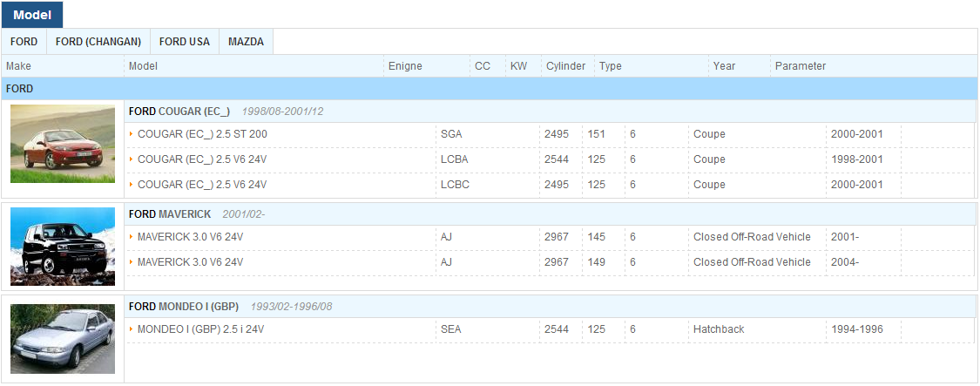Click Hatchback type cell

(719, 329)
